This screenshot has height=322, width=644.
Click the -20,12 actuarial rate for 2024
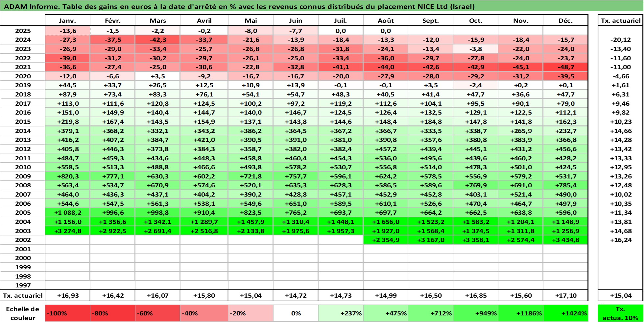pyautogui.click(x=620, y=40)
